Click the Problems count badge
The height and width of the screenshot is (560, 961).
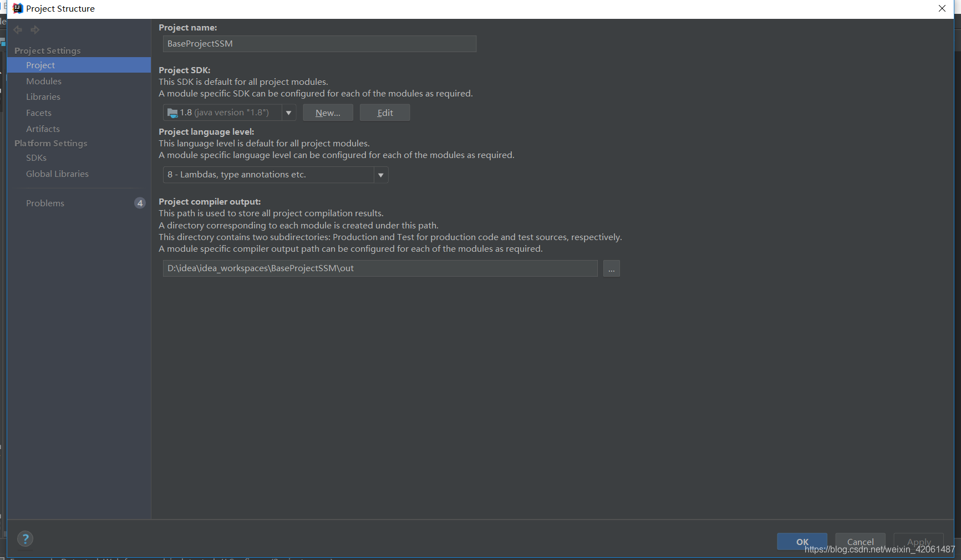click(140, 203)
